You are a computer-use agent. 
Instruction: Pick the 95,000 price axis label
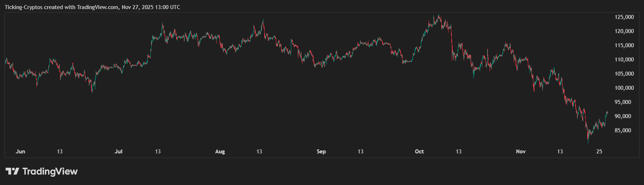click(623, 102)
